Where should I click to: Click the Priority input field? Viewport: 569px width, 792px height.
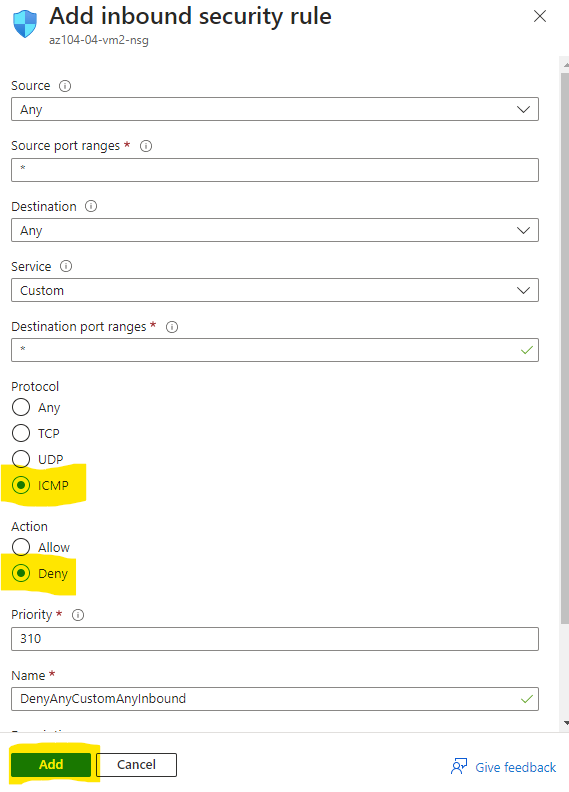click(x=275, y=639)
